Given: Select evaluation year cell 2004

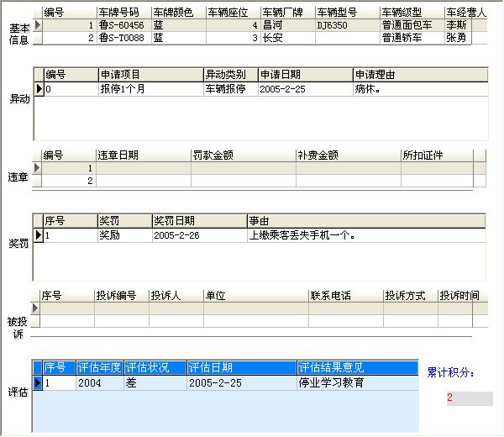Looking at the screenshot, I should [x=99, y=382].
